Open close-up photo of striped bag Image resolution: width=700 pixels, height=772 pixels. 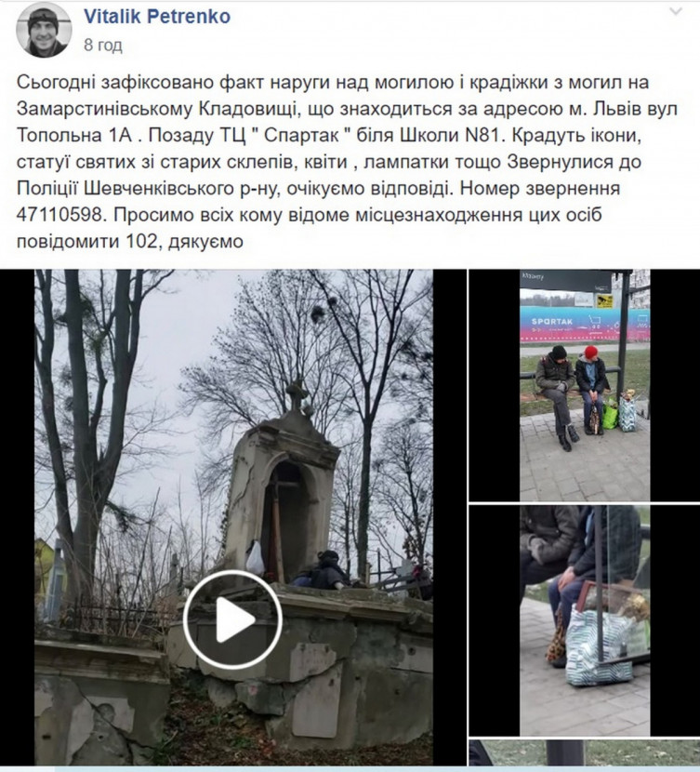point(585,620)
